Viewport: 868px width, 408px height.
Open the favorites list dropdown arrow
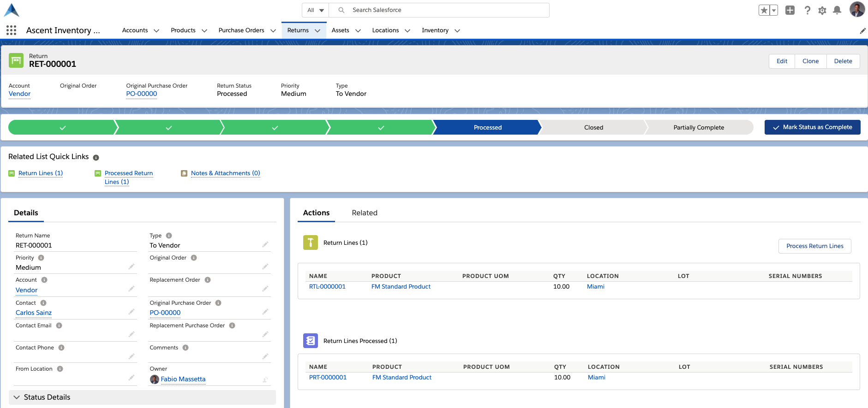click(x=774, y=10)
